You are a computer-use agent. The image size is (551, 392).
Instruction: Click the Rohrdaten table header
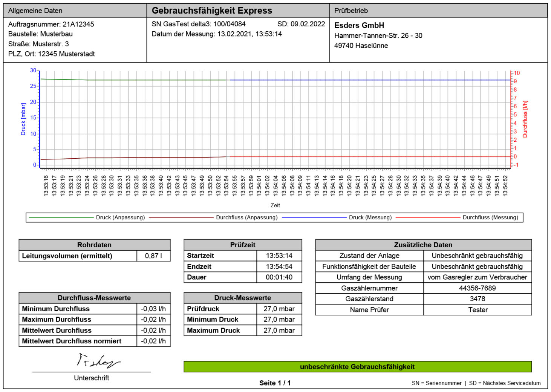click(94, 245)
